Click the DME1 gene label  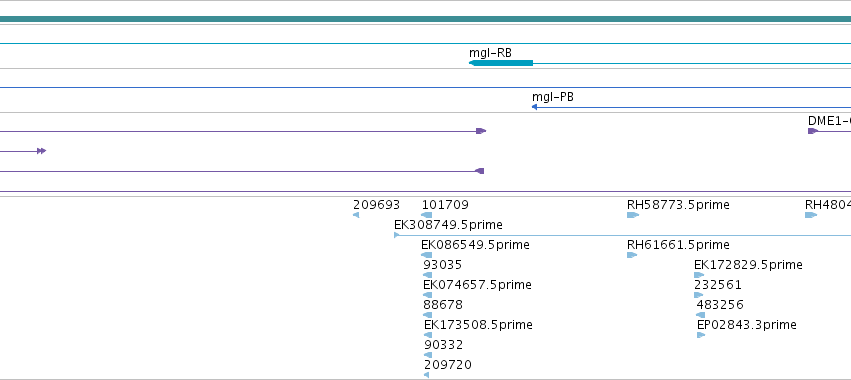tap(829, 121)
